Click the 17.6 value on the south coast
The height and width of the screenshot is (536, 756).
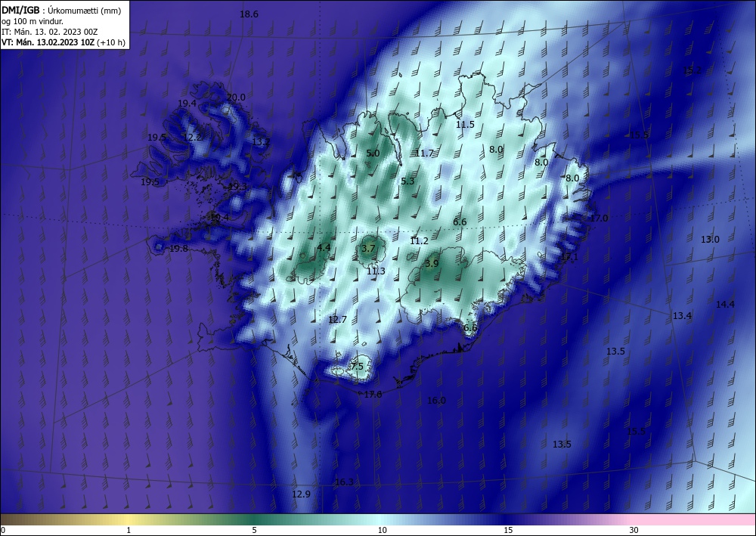[373, 395]
